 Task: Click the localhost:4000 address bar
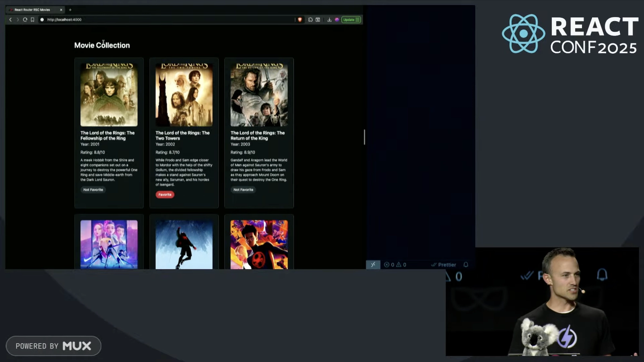pos(161,20)
